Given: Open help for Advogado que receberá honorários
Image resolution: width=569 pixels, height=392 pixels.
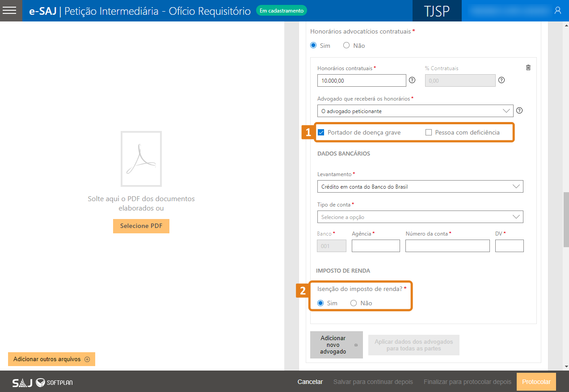Looking at the screenshot, I should point(519,111).
